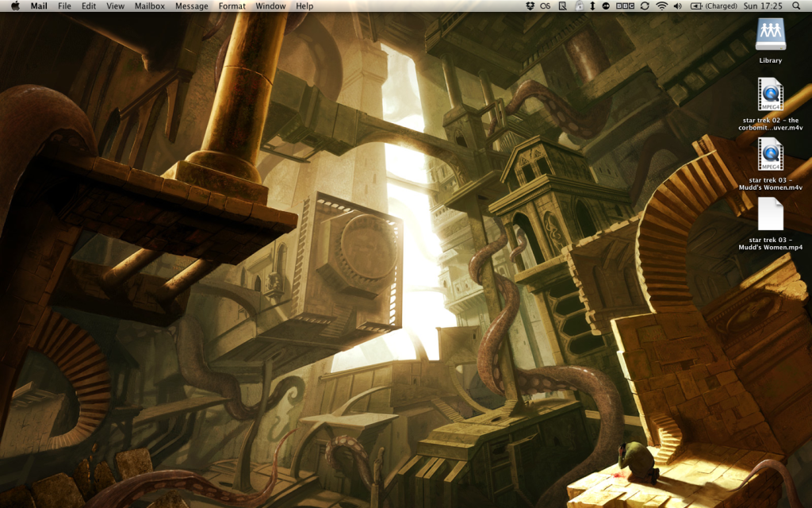Click the round black face status icon
Viewport: 812px width, 508px height.
[605, 6]
